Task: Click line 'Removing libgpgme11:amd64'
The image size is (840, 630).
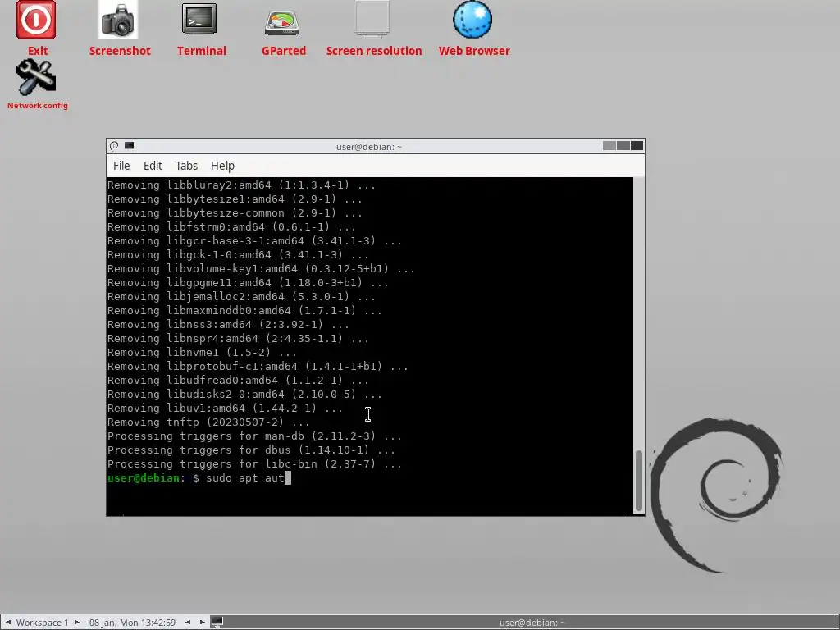Action: (248, 283)
